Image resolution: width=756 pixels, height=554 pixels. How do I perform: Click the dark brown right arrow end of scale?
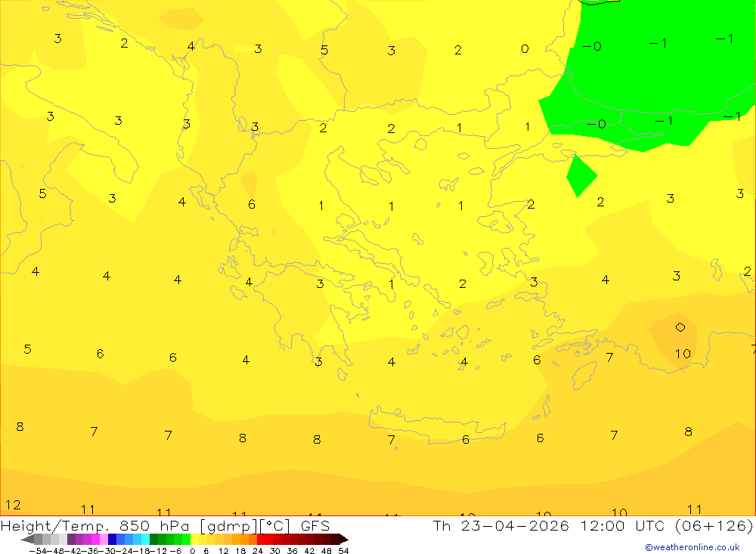pos(344,539)
